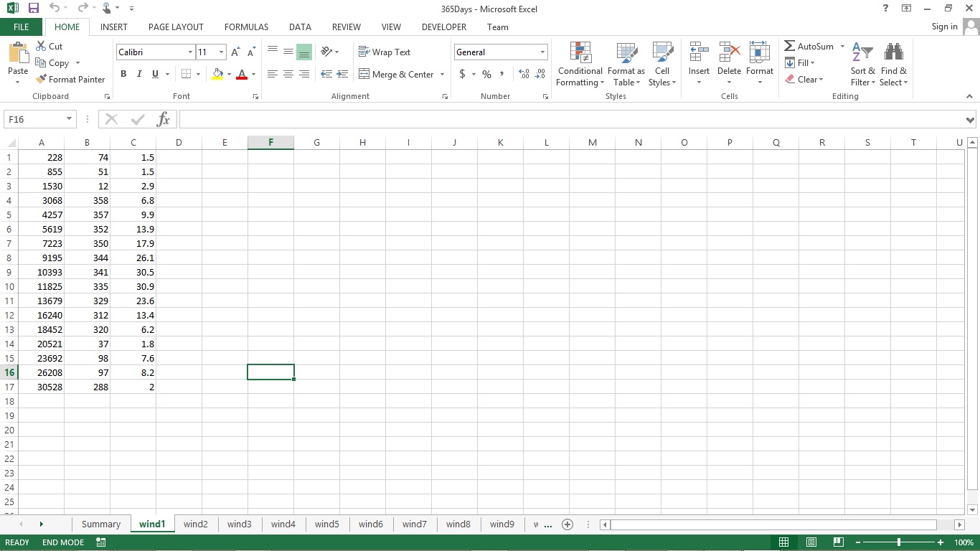Open the Format Painter tool

point(70,80)
